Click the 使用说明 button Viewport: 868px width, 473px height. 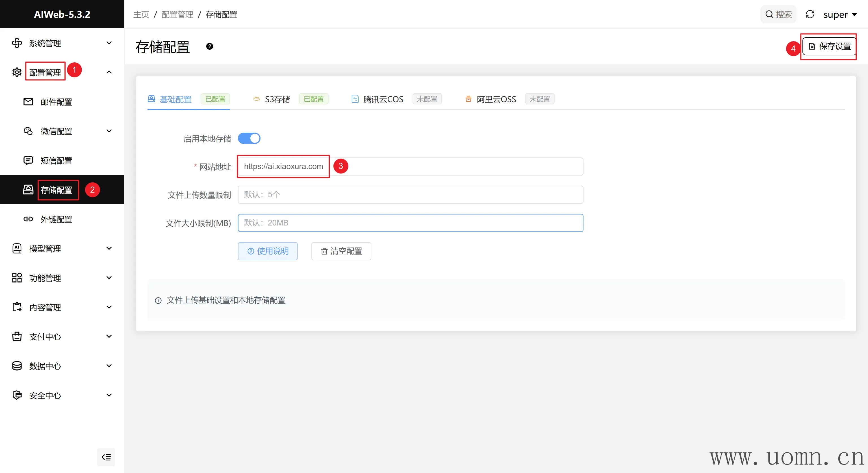pyautogui.click(x=268, y=251)
